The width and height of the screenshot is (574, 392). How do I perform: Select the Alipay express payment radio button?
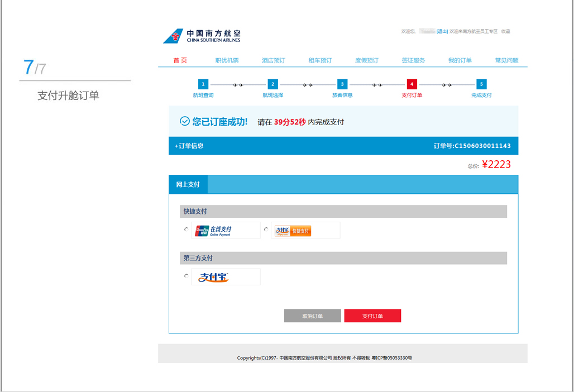tap(266, 229)
